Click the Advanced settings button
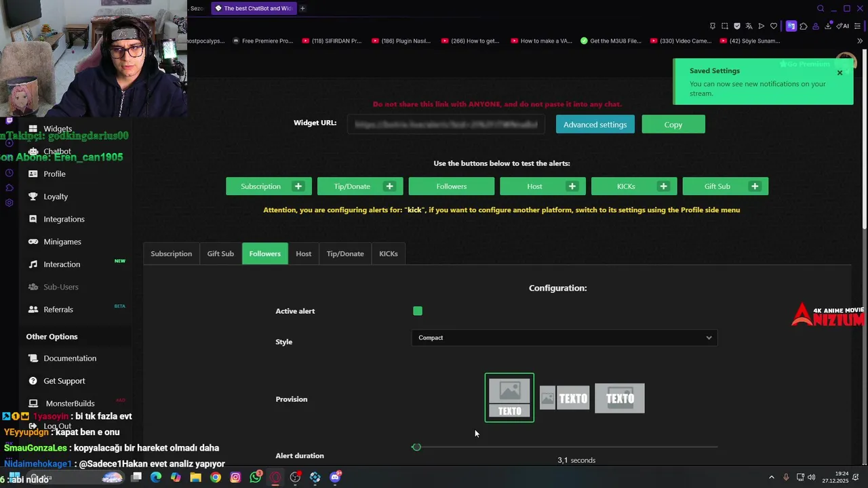Screen dimensions: 868x488 point(595,125)
